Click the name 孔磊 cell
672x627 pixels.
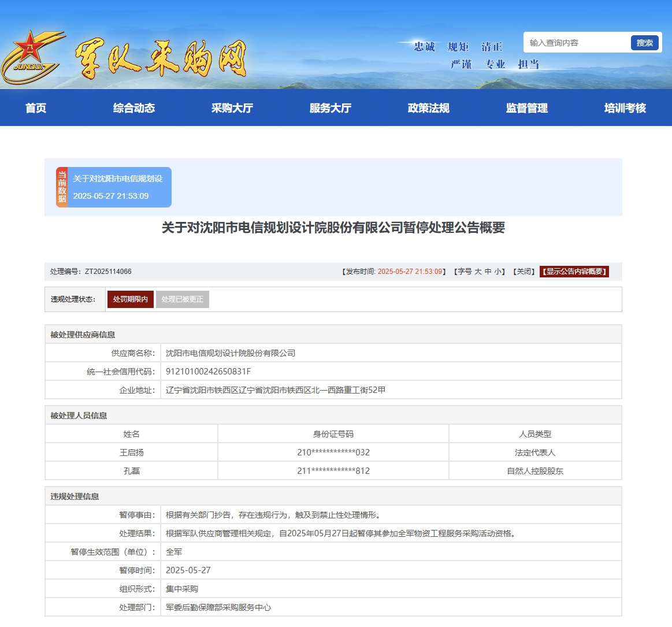pos(132,471)
